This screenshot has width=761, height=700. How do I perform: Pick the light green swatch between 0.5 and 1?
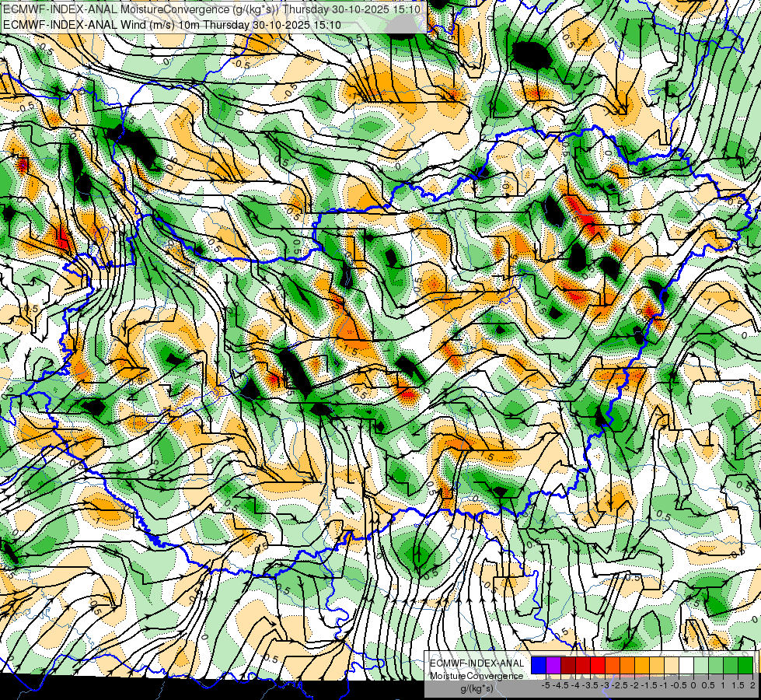tap(716, 666)
